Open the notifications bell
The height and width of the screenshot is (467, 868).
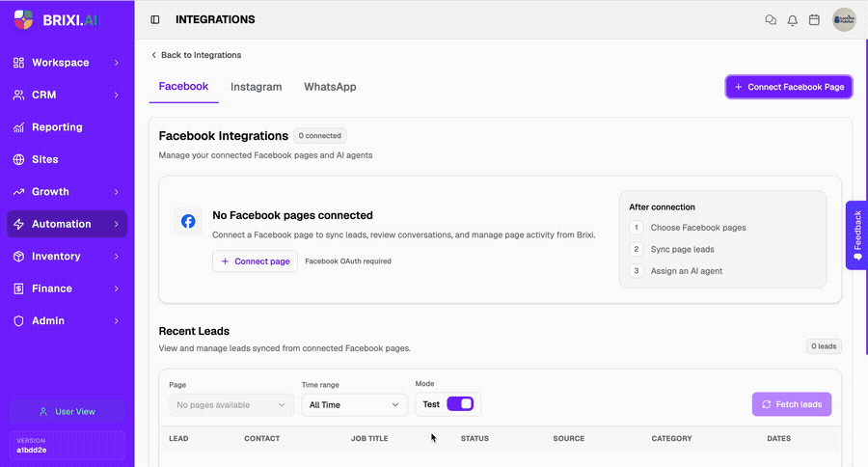tap(792, 20)
